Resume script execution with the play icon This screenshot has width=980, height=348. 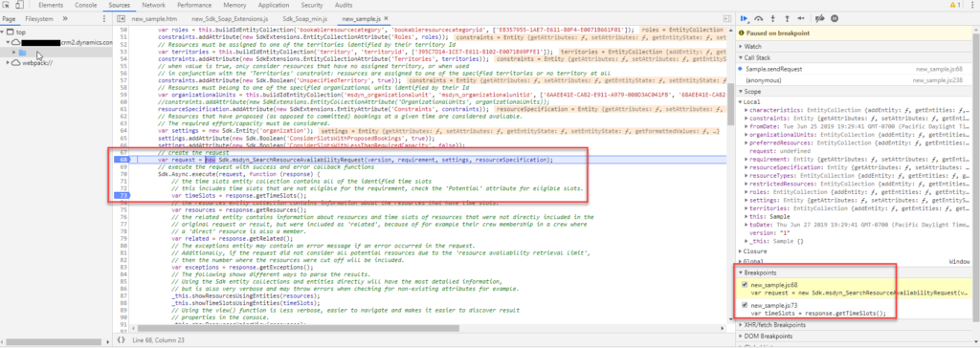(744, 19)
